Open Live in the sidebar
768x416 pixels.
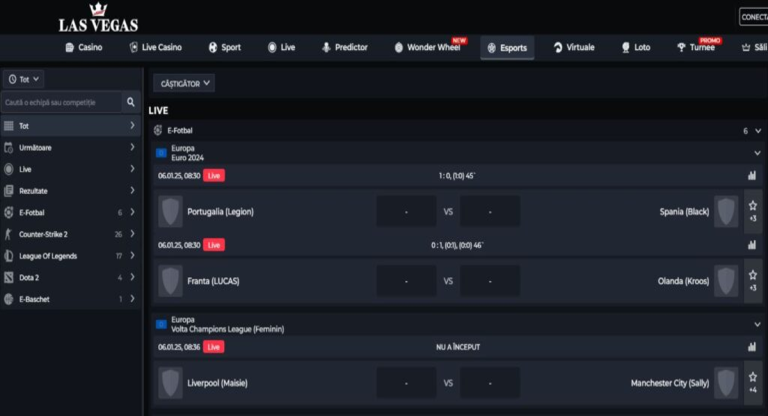pyautogui.click(x=71, y=169)
